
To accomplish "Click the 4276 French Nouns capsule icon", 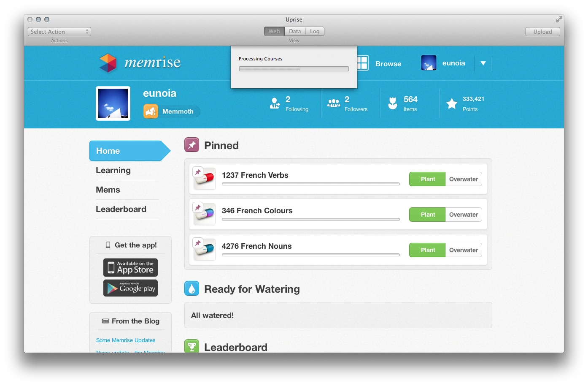I will point(204,250).
